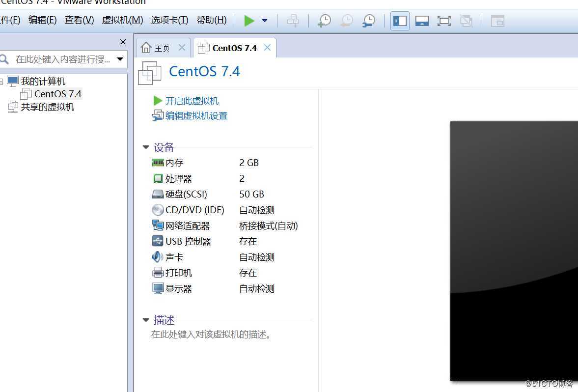
Task: Click the 网络适配器 network adapter icon
Action: 158,225
